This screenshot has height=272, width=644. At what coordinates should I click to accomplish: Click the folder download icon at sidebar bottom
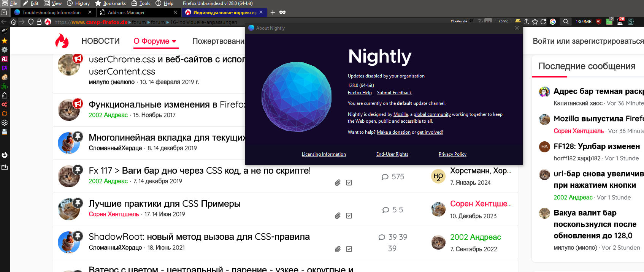[5, 168]
